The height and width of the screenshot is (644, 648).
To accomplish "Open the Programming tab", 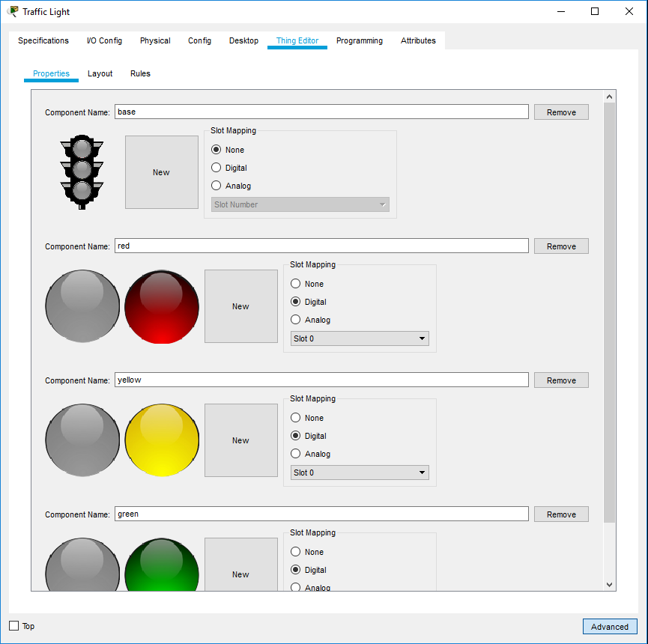I will tap(360, 40).
